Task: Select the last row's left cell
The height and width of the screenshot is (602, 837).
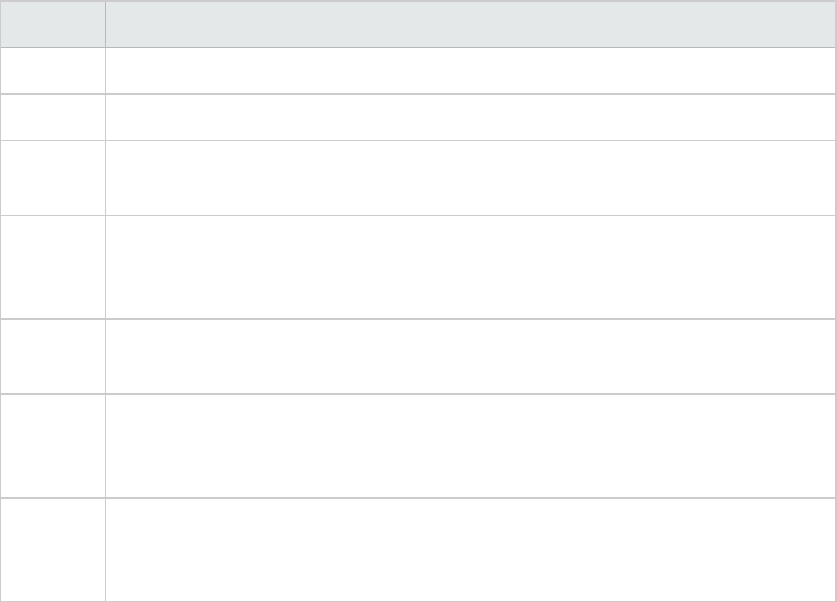Action: (52, 549)
